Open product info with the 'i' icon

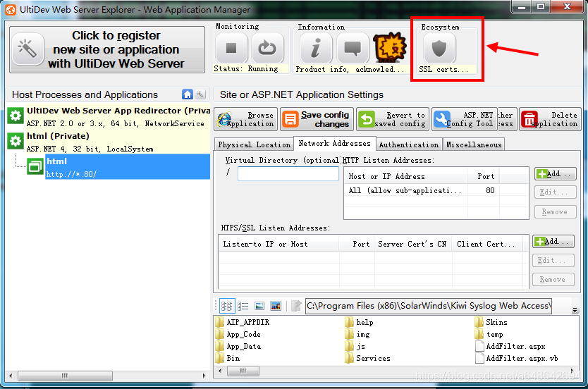point(316,48)
